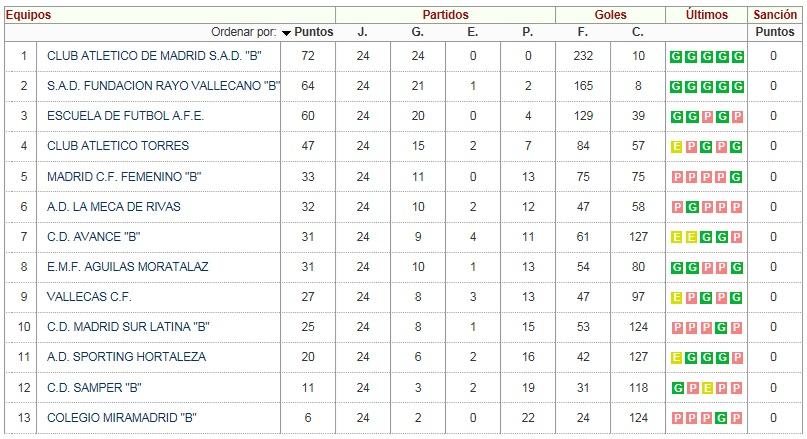Click yellow E badge in Club Atletico Torres row
807x439 pixels.
coord(676,147)
